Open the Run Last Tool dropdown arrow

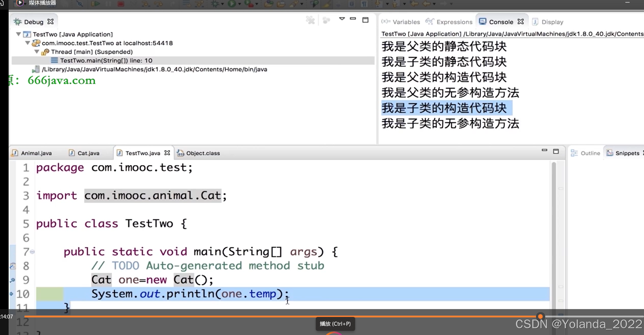coord(257,4)
